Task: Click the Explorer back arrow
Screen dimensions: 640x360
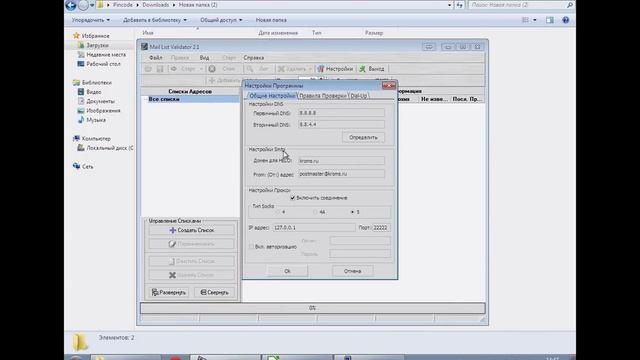Action: coord(71,5)
